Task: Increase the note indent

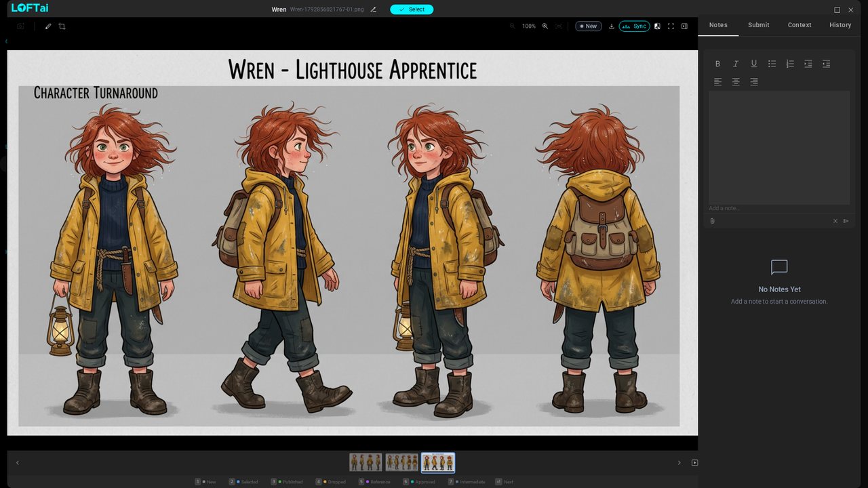Action: pos(808,64)
